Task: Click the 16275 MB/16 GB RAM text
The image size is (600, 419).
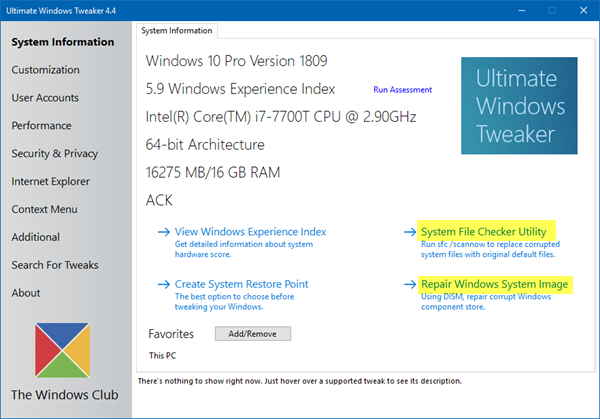Action: click(x=213, y=173)
